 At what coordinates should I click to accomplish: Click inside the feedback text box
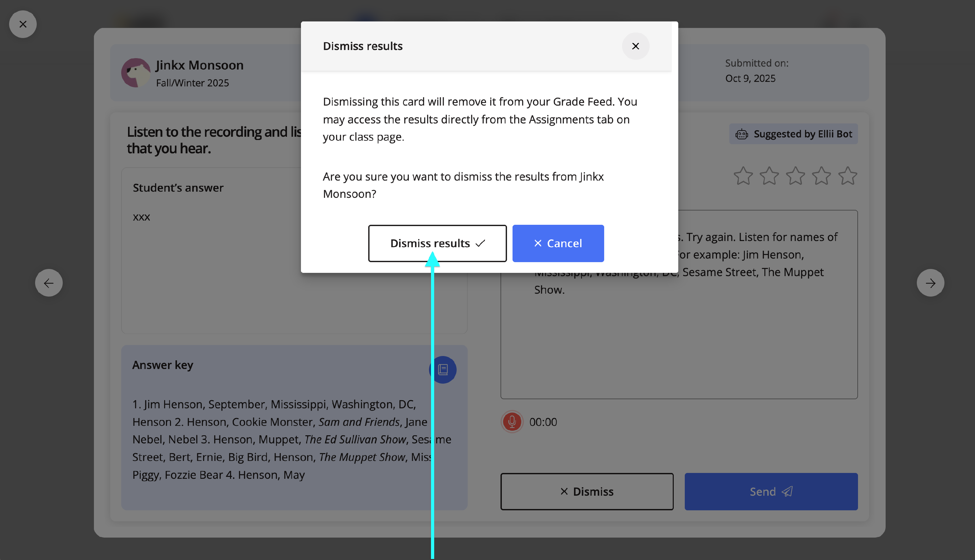point(679,346)
